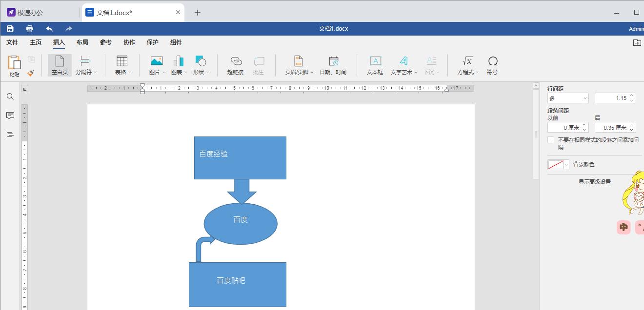This screenshot has height=310, width=644.
Task: Insert a chart with the 图表 icon
Action: (x=178, y=64)
